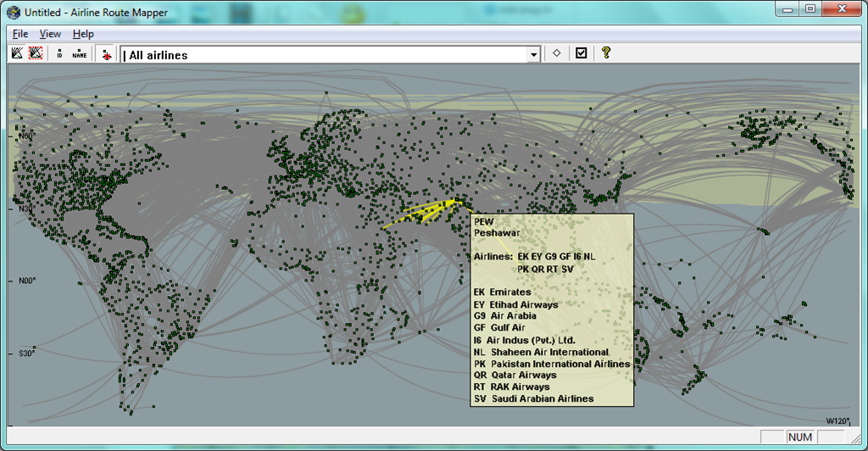The width and height of the screenshot is (868, 451).
Task: Click the yellow question mark help icon
Action: [x=605, y=53]
